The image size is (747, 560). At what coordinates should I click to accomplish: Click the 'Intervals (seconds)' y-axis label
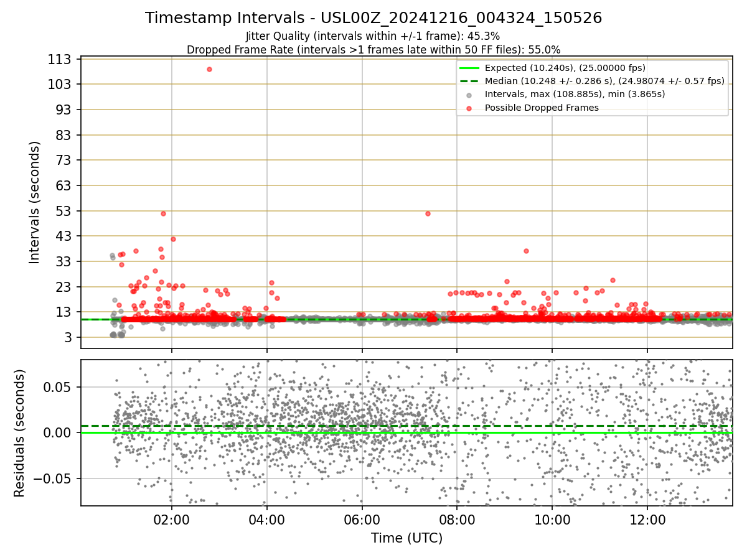coord(35,202)
